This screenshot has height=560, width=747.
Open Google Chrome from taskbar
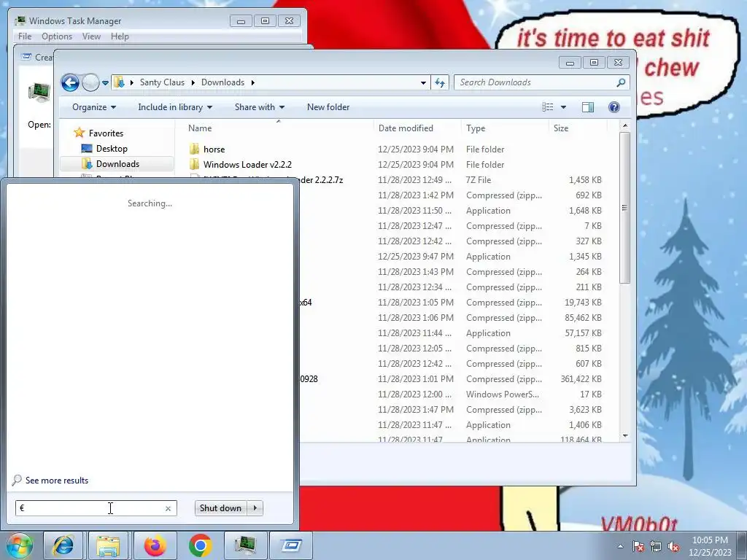click(200, 545)
